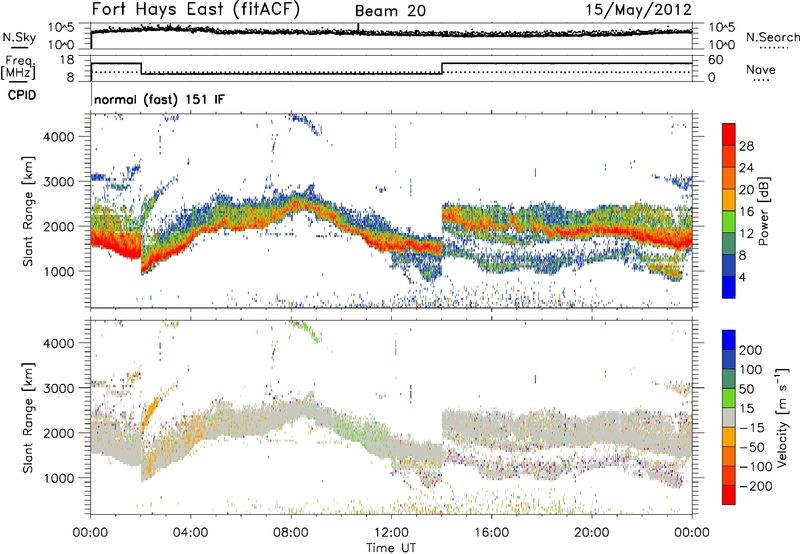
Task: Click the '4000' tick in the power panel
Action: [59, 137]
